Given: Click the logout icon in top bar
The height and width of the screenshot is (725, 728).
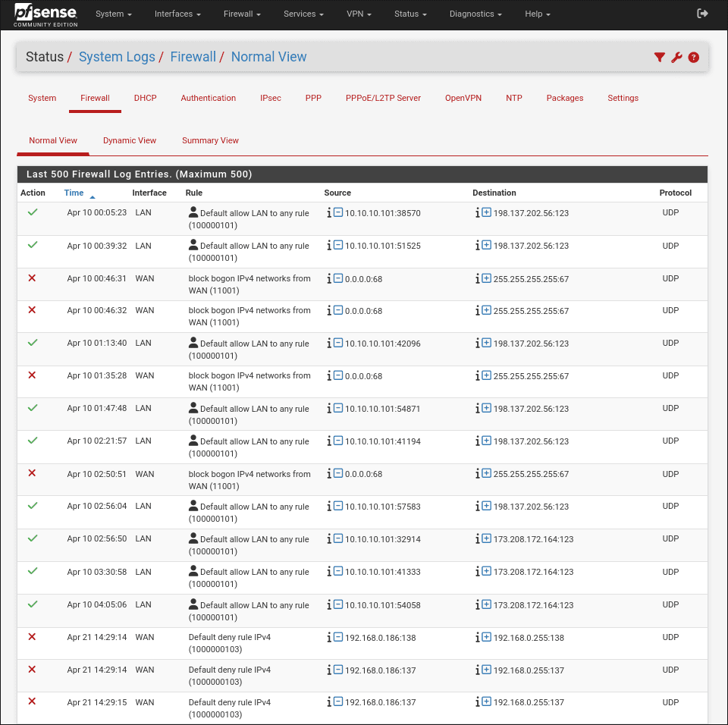Looking at the screenshot, I should point(702,14).
